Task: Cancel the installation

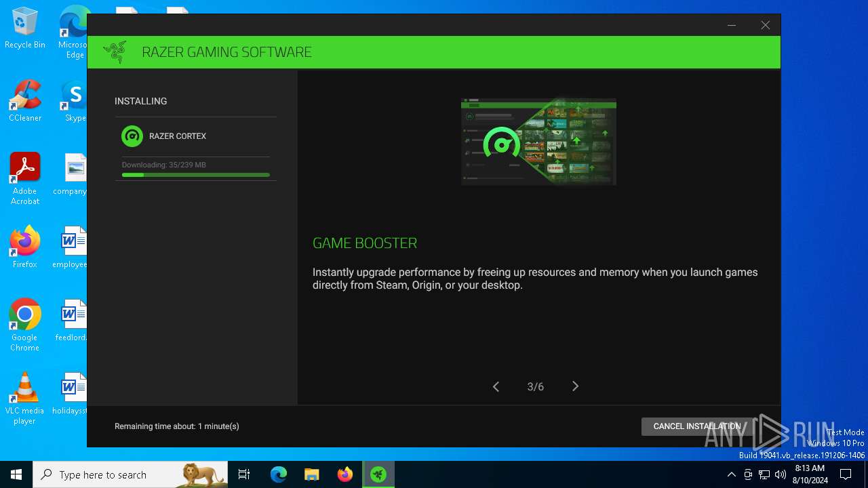Action: tap(697, 426)
